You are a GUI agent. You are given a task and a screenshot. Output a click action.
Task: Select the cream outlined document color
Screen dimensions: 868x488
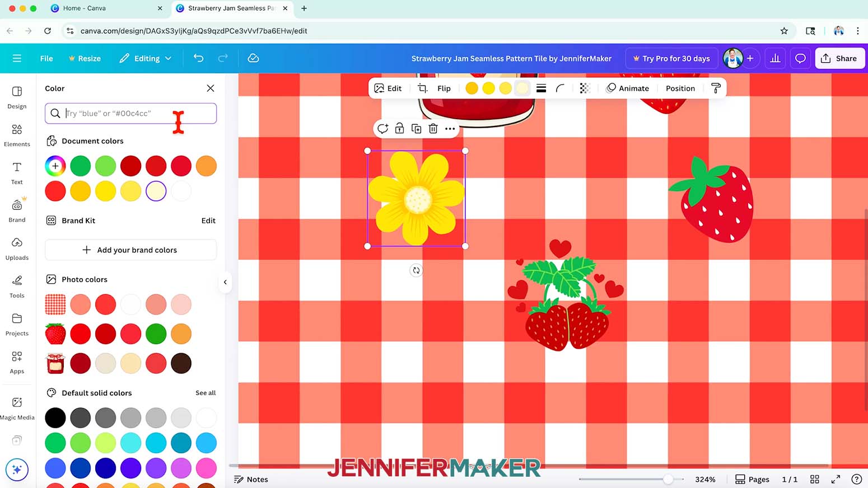click(156, 191)
